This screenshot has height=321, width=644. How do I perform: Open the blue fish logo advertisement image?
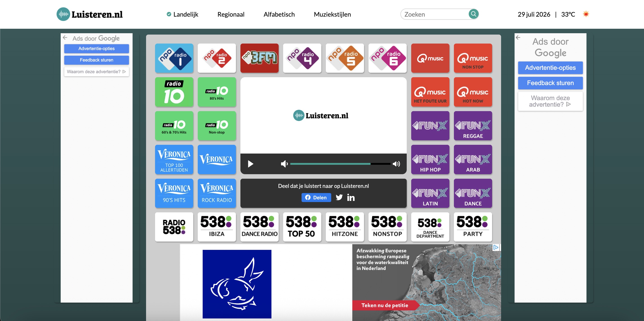pyautogui.click(x=237, y=284)
